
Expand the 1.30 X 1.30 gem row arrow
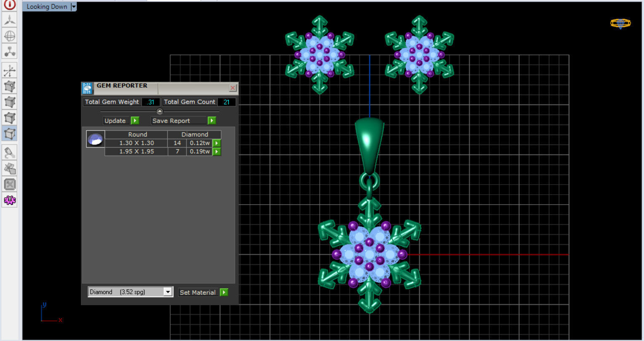point(216,143)
